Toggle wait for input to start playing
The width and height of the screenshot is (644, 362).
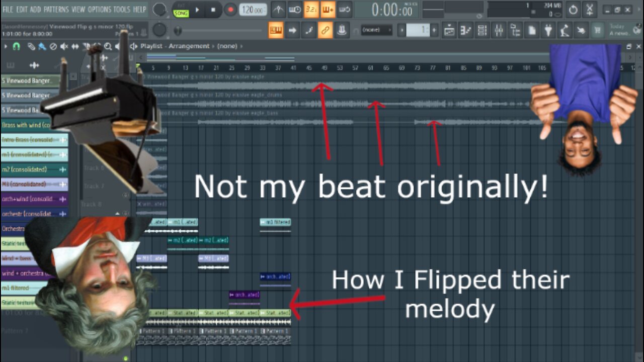point(295,9)
